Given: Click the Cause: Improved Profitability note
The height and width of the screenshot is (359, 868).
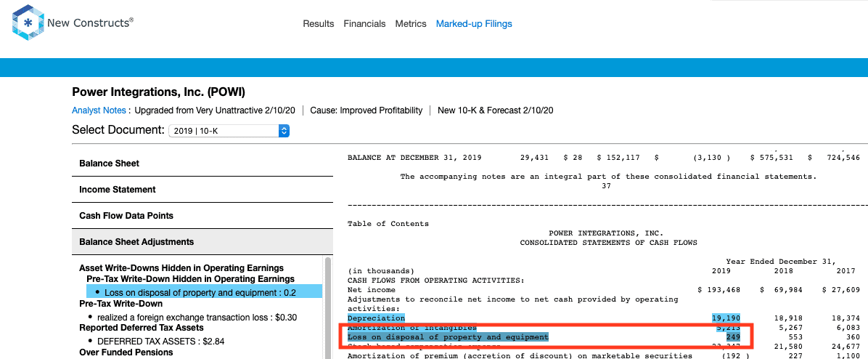Looking at the screenshot, I should click(367, 110).
